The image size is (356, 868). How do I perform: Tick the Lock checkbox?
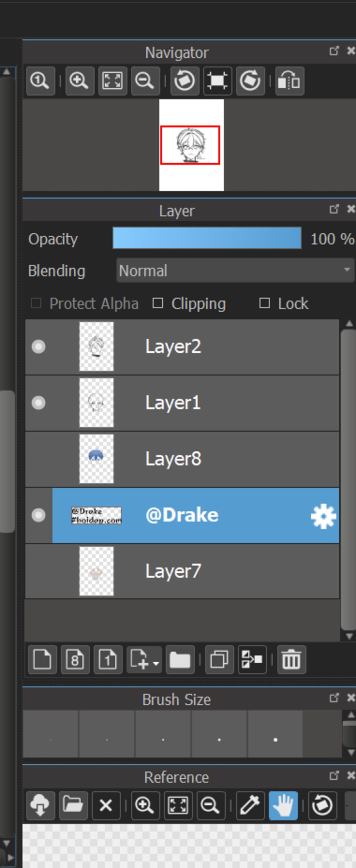click(265, 303)
